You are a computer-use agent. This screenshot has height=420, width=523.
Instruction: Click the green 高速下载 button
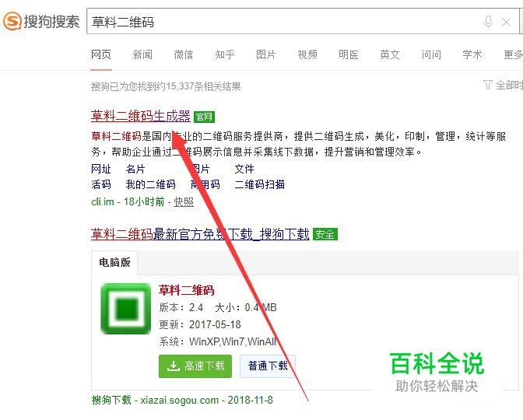click(195, 366)
